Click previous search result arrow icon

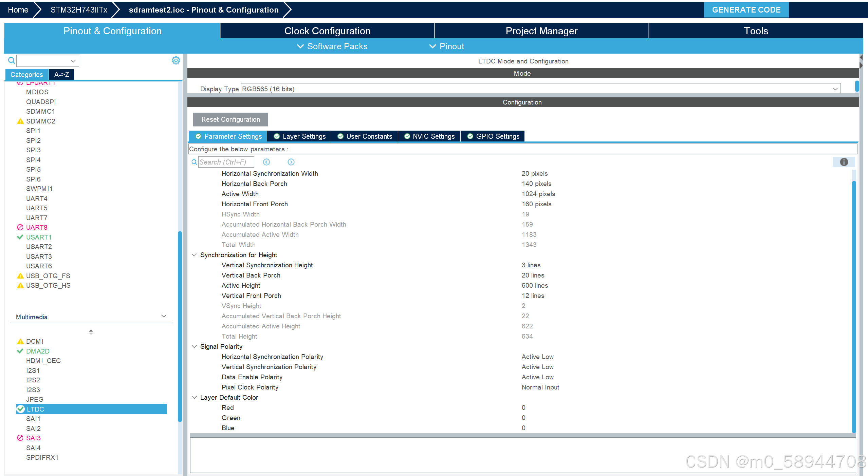click(x=266, y=162)
